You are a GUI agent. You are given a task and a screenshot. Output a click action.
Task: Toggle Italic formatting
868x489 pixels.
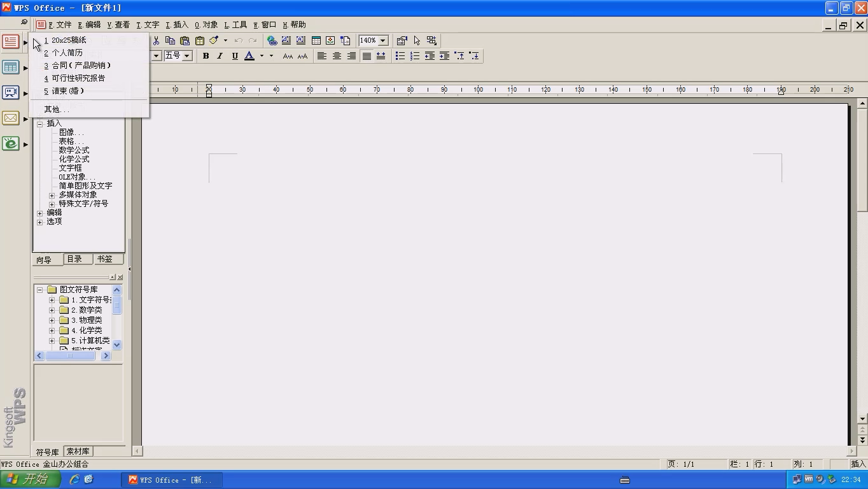(x=220, y=56)
